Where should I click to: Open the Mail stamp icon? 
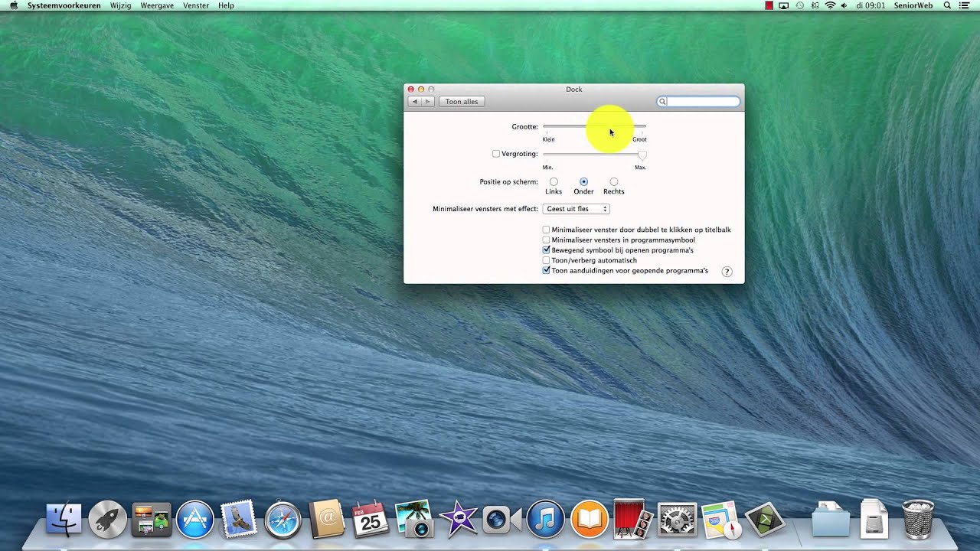(239, 519)
